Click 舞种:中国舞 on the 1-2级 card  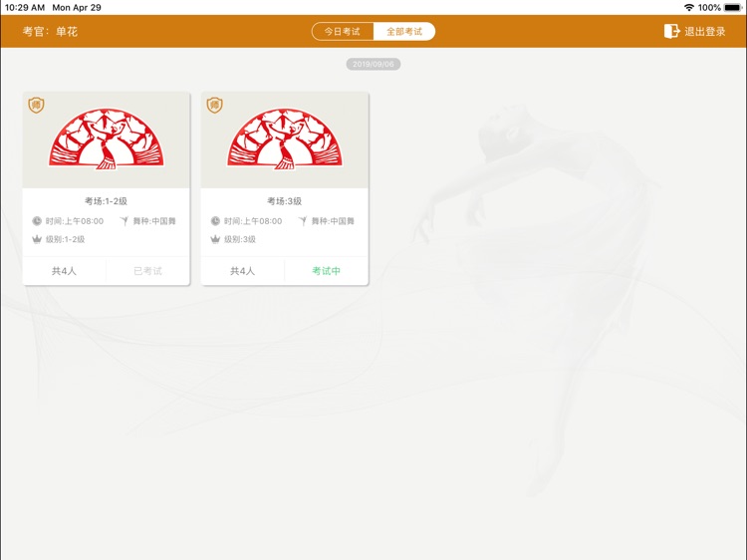click(x=154, y=221)
